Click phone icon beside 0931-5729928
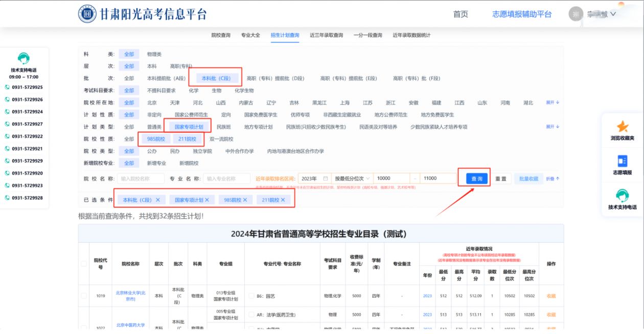 pos(7,198)
